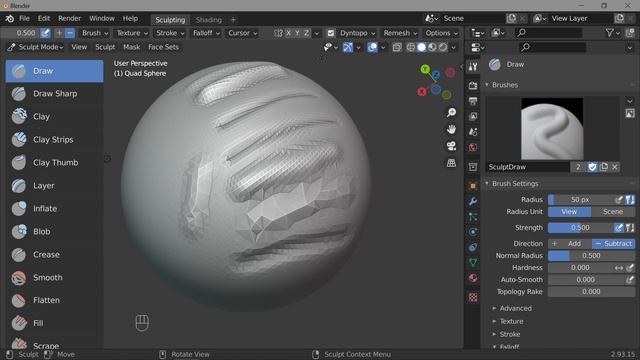Click the Z axis gizmo ball
The image size is (640, 360).
click(436, 75)
